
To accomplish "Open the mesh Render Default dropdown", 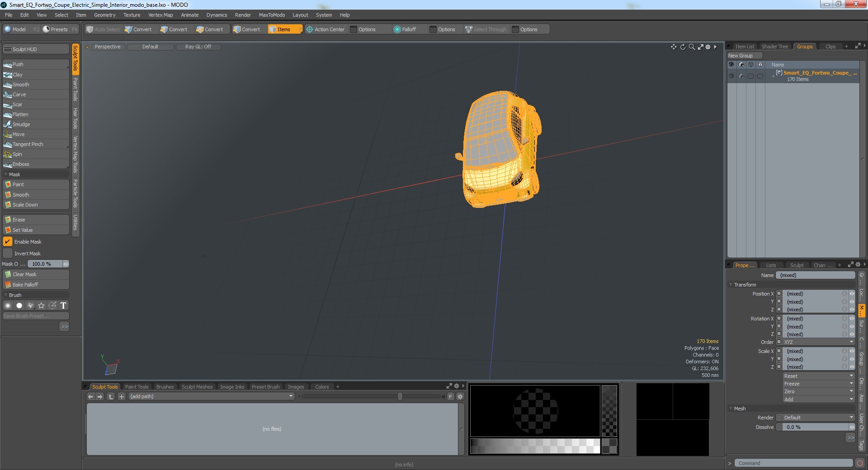I will click(819, 418).
